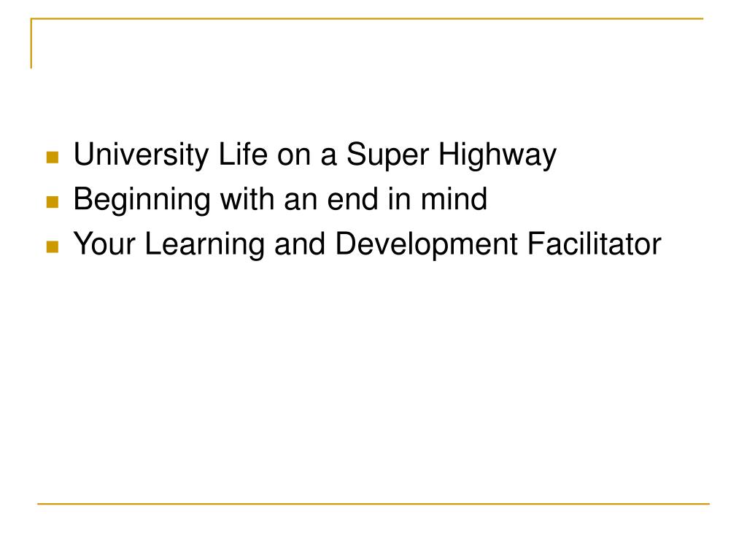Click the word 'Facilitator'
747x560 pixels.
(x=595, y=244)
